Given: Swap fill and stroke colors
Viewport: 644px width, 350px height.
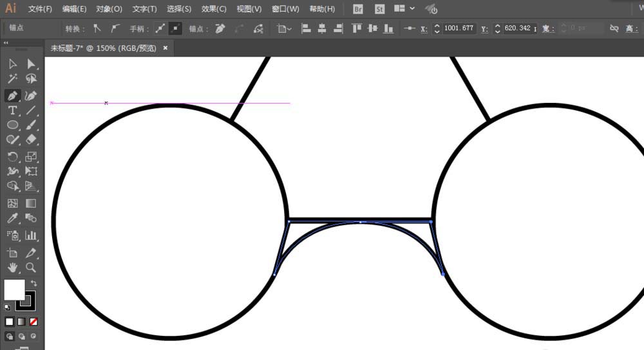Looking at the screenshot, I should 33,283.
